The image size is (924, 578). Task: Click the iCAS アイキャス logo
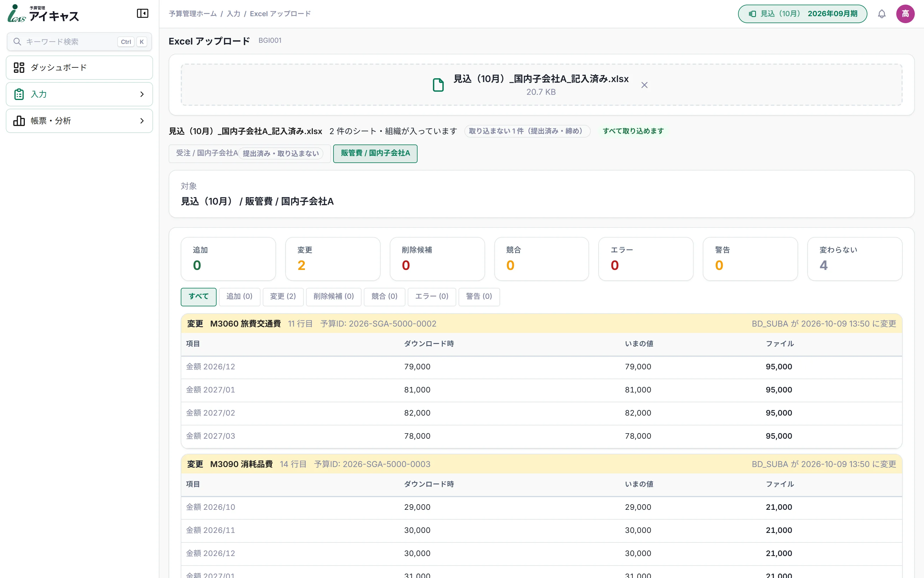pyautogui.click(x=43, y=14)
